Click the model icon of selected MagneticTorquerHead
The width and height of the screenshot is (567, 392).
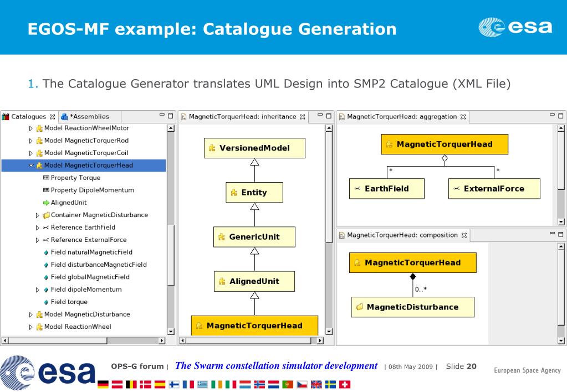click(39, 166)
